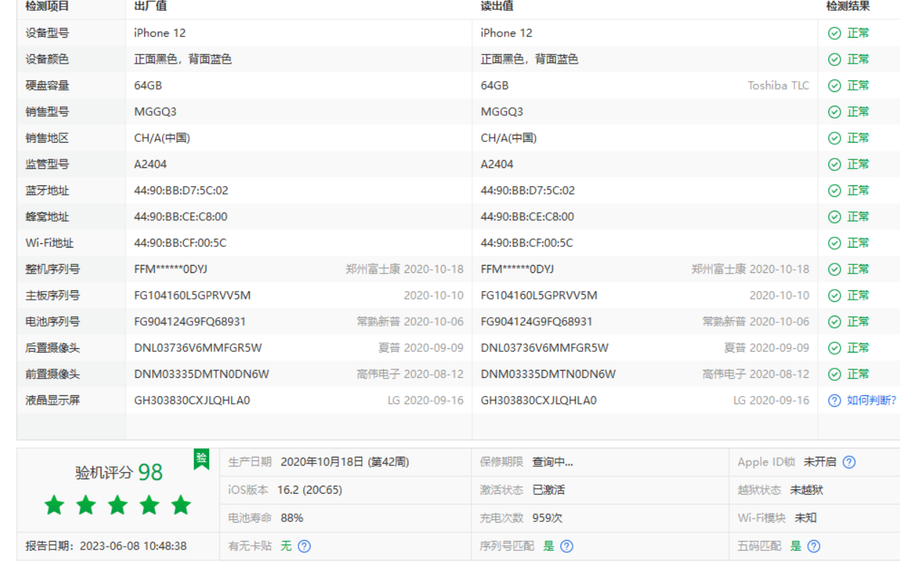Select the 液晶显示屏 row label

click(52, 400)
